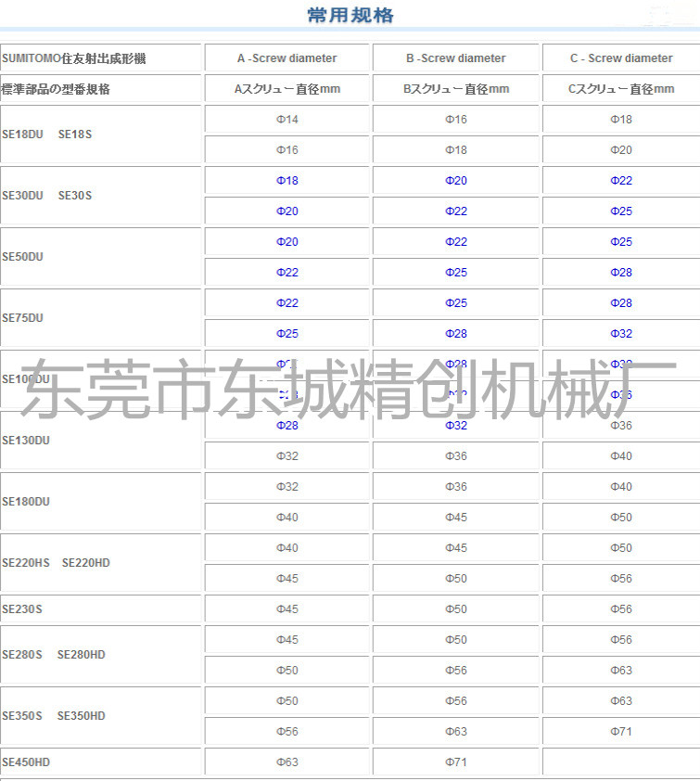Select the SE50DU model row label
The image size is (700, 781).
point(22,257)
